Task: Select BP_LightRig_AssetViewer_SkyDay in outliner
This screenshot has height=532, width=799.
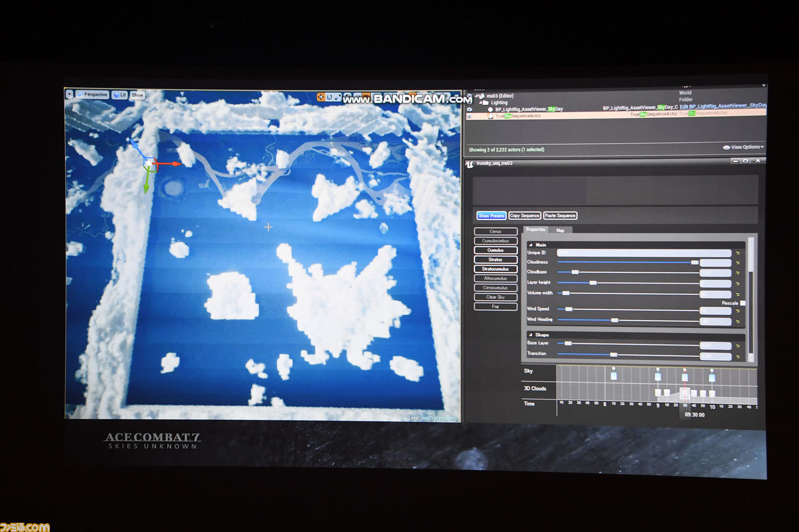Action: pyautogui.click(x=529, y=109)
